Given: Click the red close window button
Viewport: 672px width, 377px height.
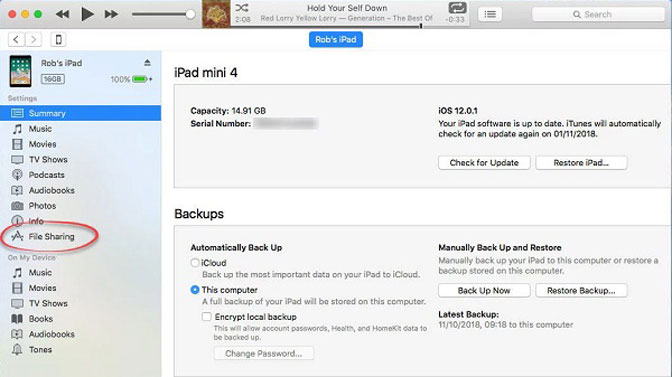Looking at the screenshot, I should pos(12,14).
